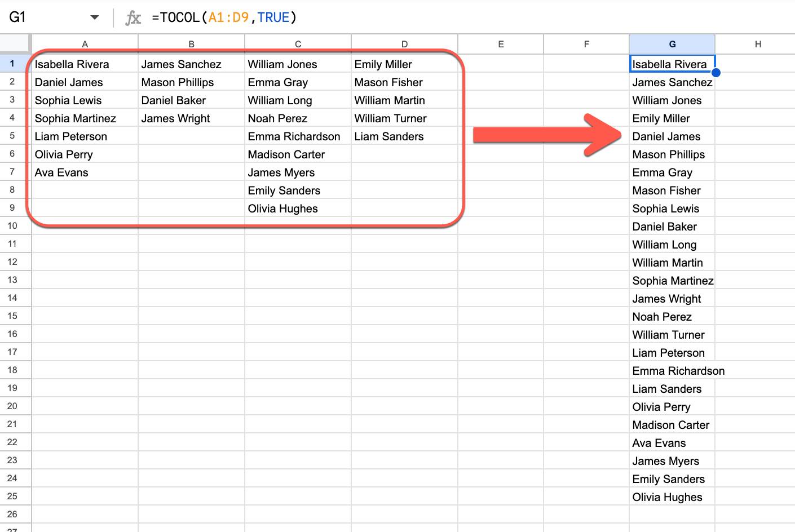
Task: Select column A header
Action: coord(85,44)
